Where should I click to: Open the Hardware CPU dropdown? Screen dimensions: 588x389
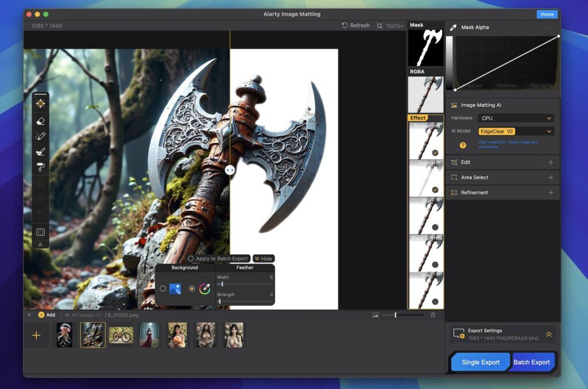point(516,118)
